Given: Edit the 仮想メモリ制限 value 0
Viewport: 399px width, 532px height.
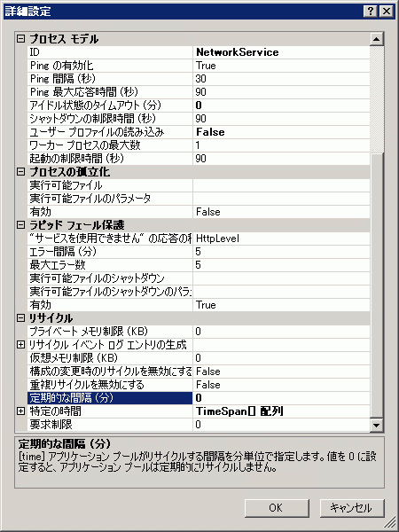Looking at the screenshot, I should (x=282, y=358).
